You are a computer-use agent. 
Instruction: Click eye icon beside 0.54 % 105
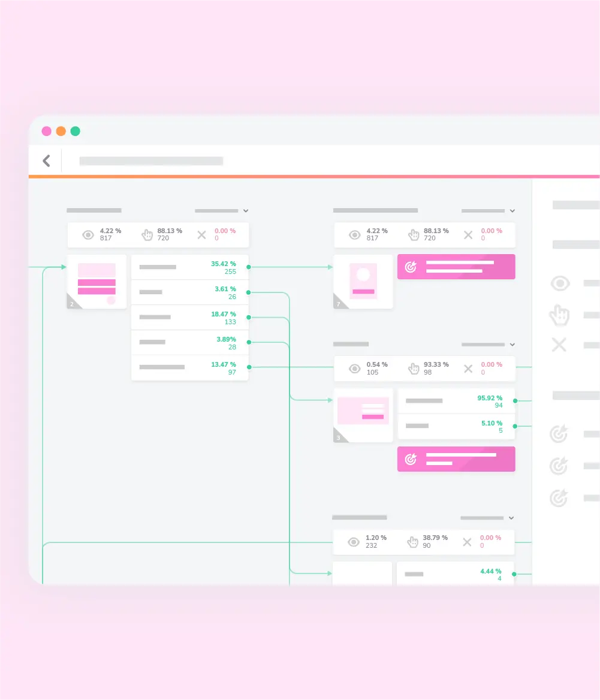click(x=355, y=369)
